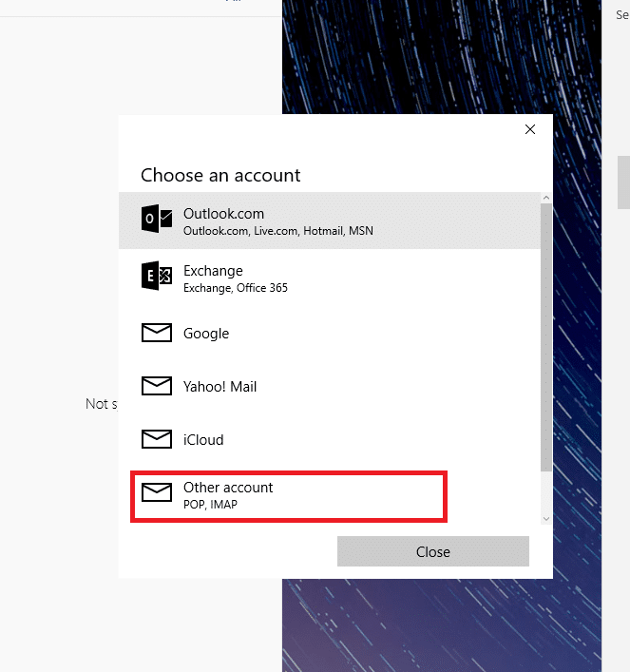The height and width of the screenshot is (672, 630).
Task: Click the 'POP, IMAP' subtitle text
Action: [210, 505]
